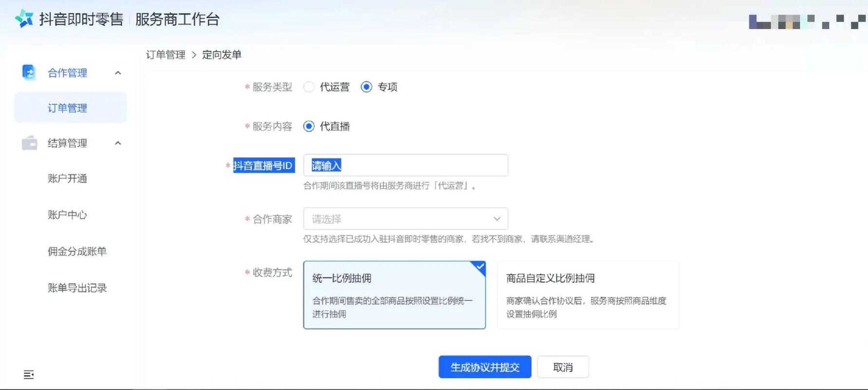Image resolution: width=868 pixels, height=390 pixels.
Task: Click the 生成协议并提交 button
Action: click(x=485, y=367)
